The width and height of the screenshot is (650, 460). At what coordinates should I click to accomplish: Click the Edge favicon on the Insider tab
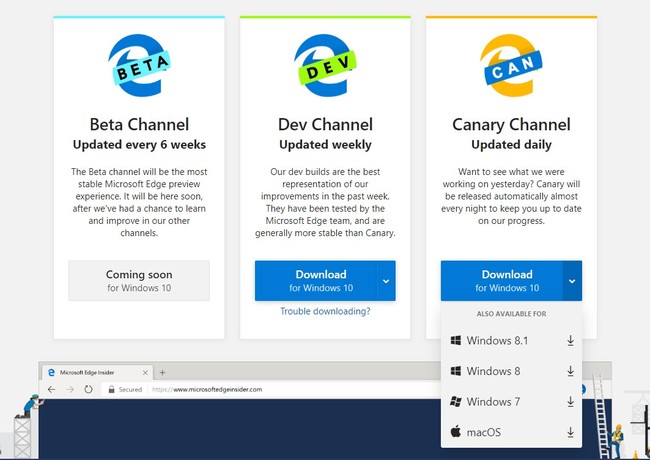[x=51, y=372]
